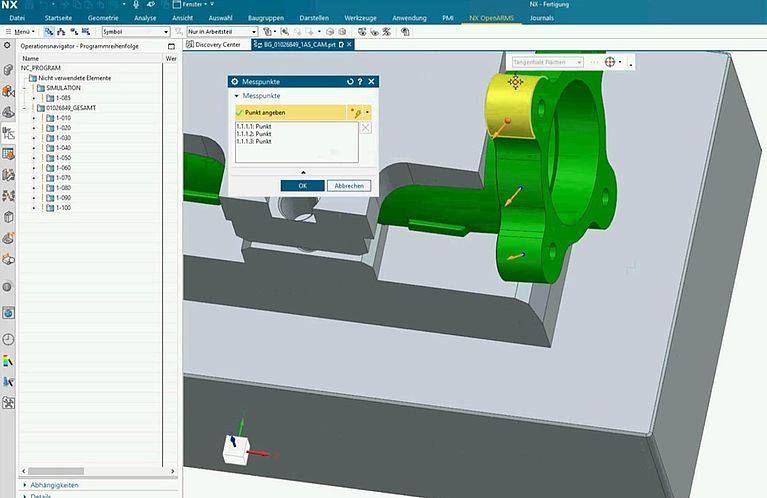Toggle the Program Order view icon in the toolbar
767x498 pixels.
[49, 32]
